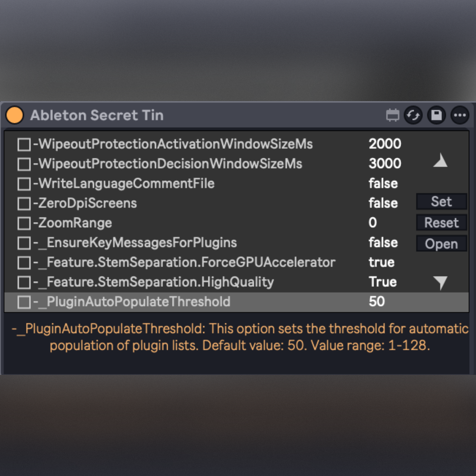Click the true value of ForceGPUAccelerator
476x476 pixels.
382,263
